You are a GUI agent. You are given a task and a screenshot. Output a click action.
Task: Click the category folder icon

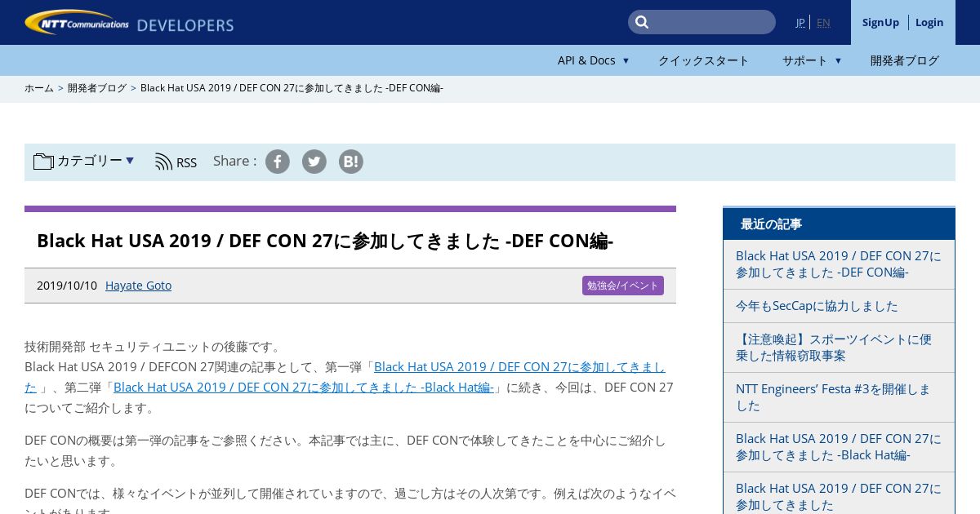(x=43, y=161)
